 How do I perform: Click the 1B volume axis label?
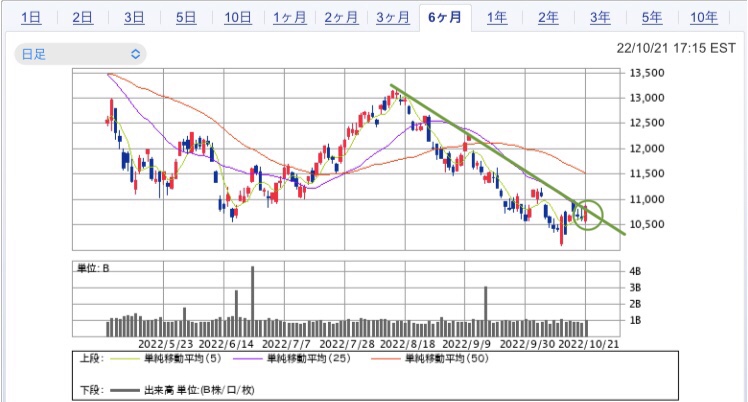coord(635,320)
